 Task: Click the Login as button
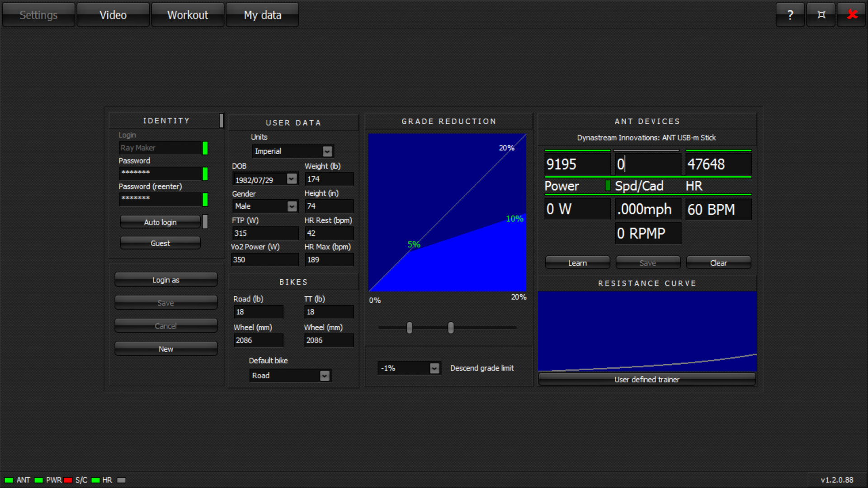pos(166,280)
